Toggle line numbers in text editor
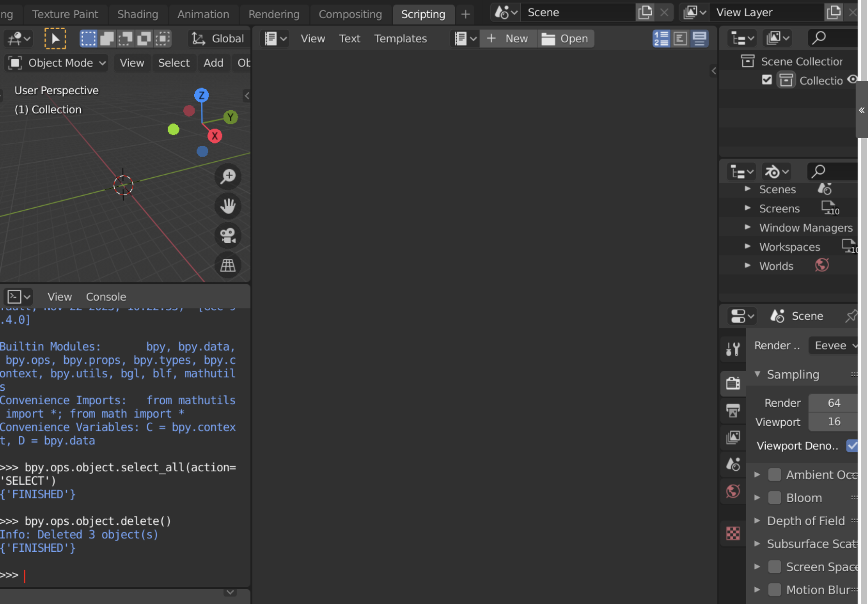This screenshot has width=868, height=604. pyautogui.click(x=661, y=39)
